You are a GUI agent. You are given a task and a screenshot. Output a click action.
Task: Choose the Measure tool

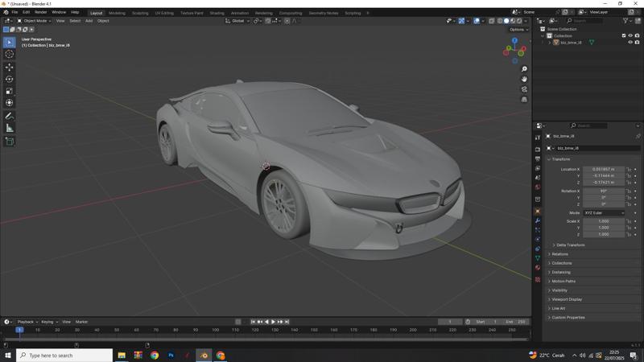click(10, 128)
